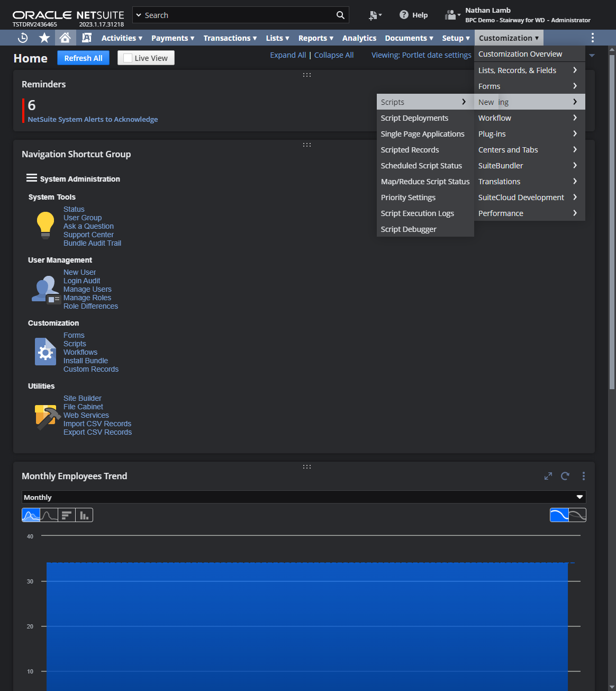This screenshot has height=691, width=616.
Task: Open the Workflow submenu
Action: (530, 118)
